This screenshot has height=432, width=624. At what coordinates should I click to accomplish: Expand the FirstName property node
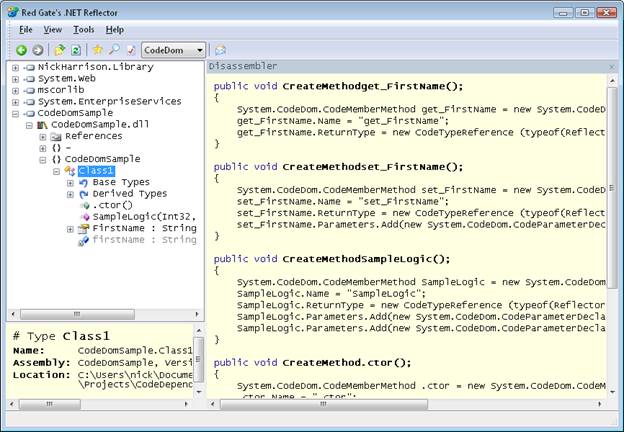(70, 229)
